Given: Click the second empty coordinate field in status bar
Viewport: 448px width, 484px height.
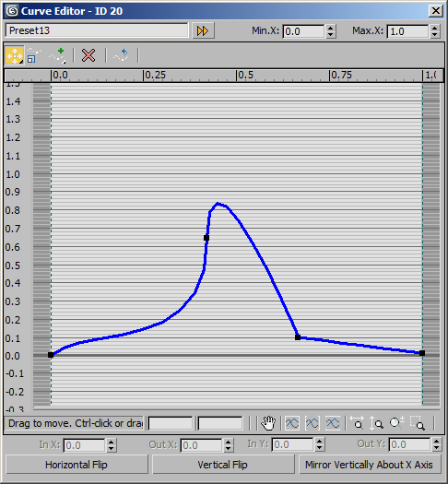Looking at the screenshot, I should (x=220, y=423).
